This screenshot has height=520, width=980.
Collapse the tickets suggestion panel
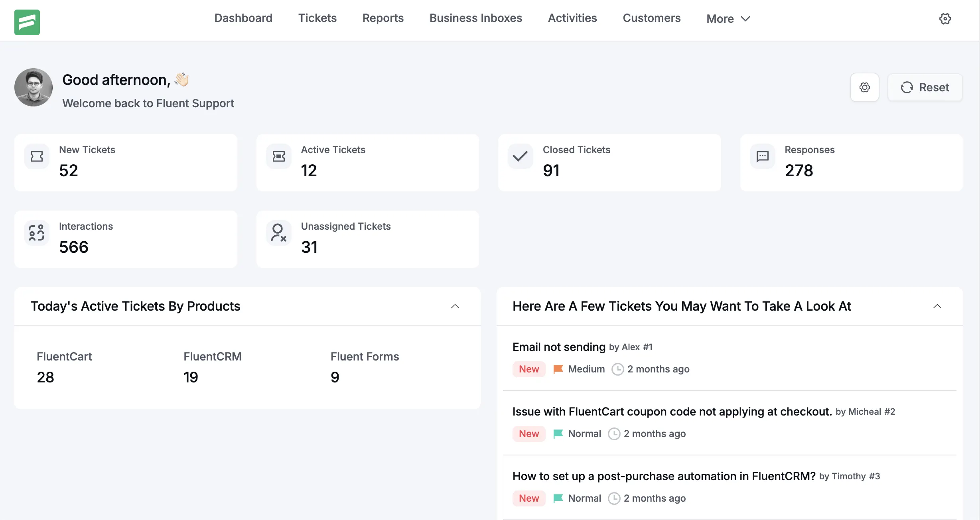pyautogui.click(x=937, y=306)
